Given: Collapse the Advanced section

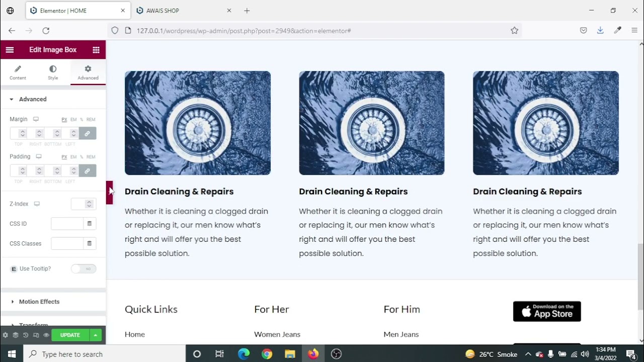Looking at the screenshot, I should [x=33, y=99].
